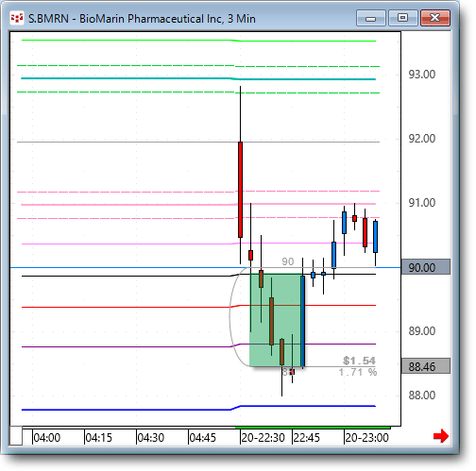The width and height of the screenshot is (476, 471).
Task: Click the 89.00 price axis label
Action: [x=422, y=331]
